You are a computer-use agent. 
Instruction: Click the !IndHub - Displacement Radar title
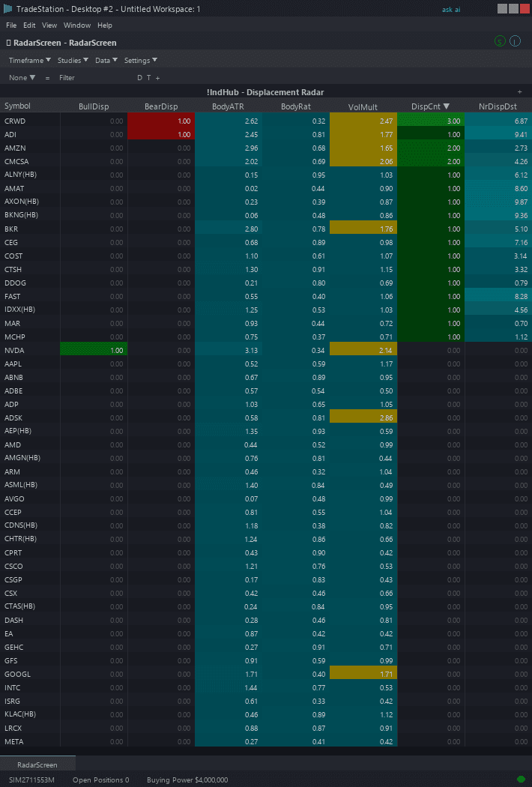pyautogui.click(x=265, y=92)
